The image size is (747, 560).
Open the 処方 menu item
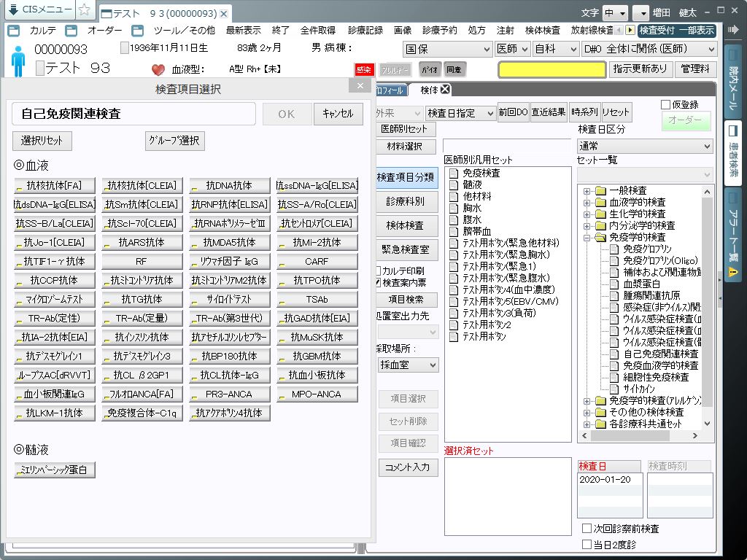476,31
